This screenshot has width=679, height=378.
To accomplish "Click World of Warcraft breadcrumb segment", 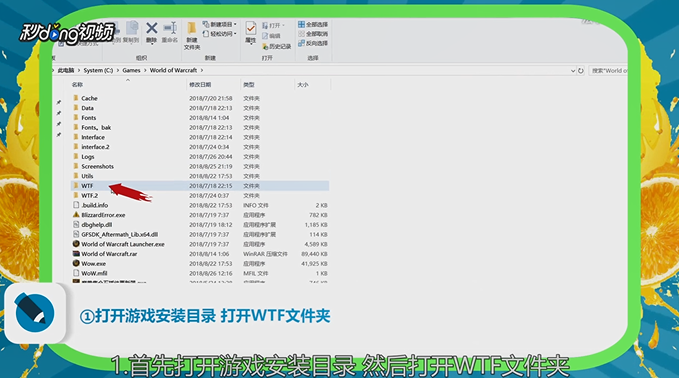I will (x=173, y=70).
